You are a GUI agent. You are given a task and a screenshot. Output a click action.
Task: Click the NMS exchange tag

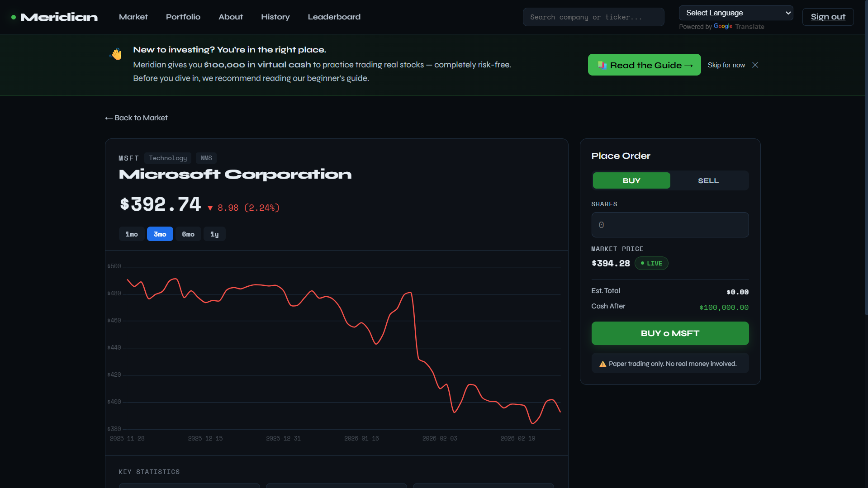(x=206, y=158)
